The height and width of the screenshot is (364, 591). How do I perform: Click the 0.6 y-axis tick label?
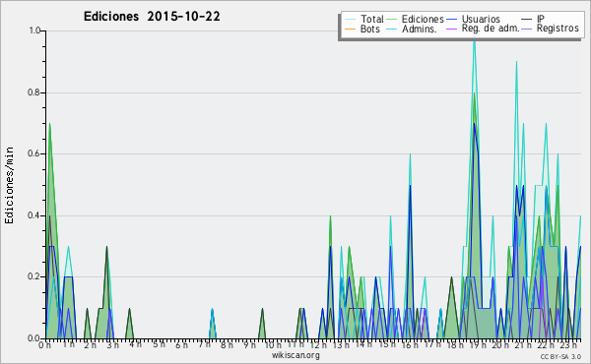click(34, 153)
